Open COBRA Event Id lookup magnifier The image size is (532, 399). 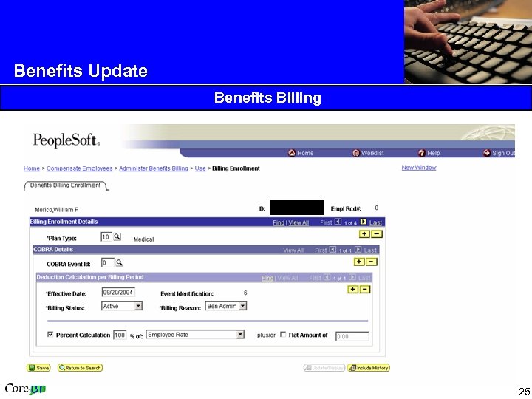[120, 262]
